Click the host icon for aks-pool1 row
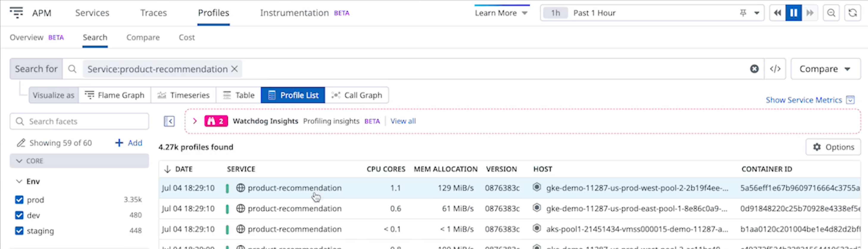 coord(537,228)
